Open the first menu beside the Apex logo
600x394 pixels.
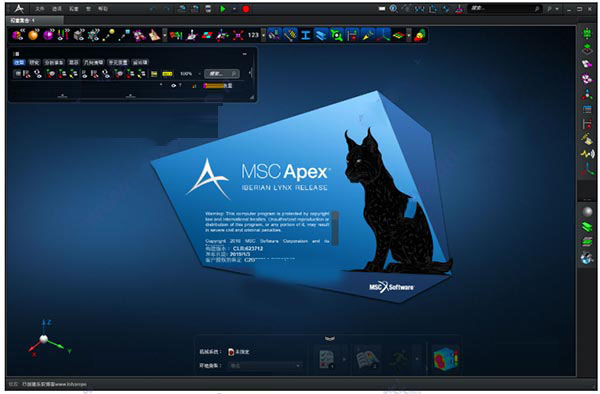click(x=40, y=8)
